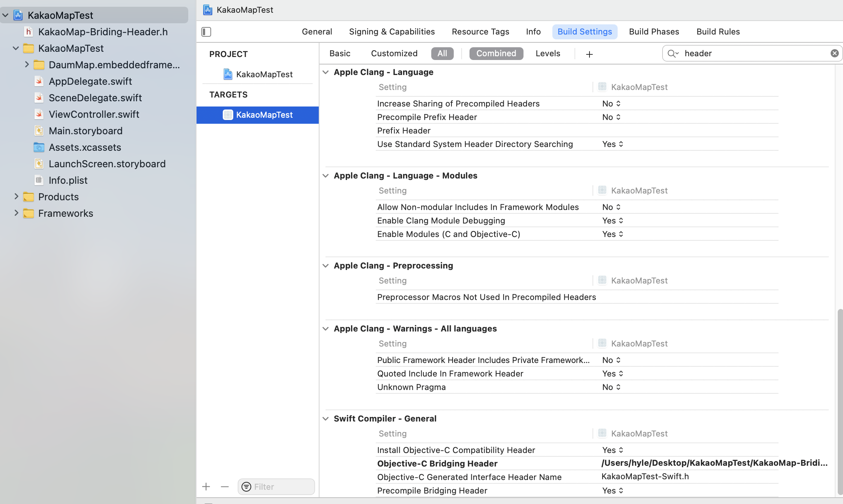This screenshot has width=843, height=504.
Task: Add a new target with plus button
Action: (x=206, y=487)
